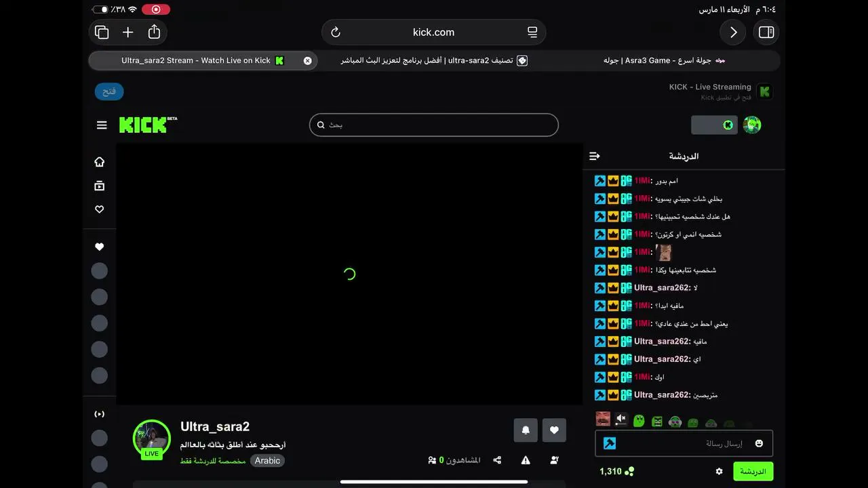Insert the green blob emote
The image size is (868, 488).
(x=639, y=421)
